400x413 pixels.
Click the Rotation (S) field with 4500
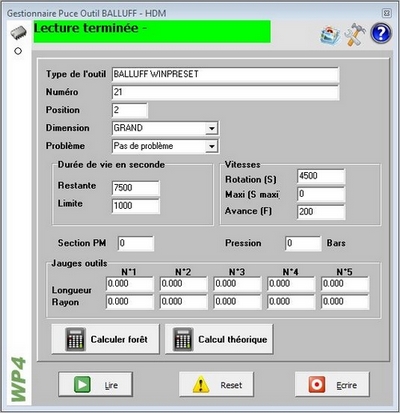(x=321, y=176)
